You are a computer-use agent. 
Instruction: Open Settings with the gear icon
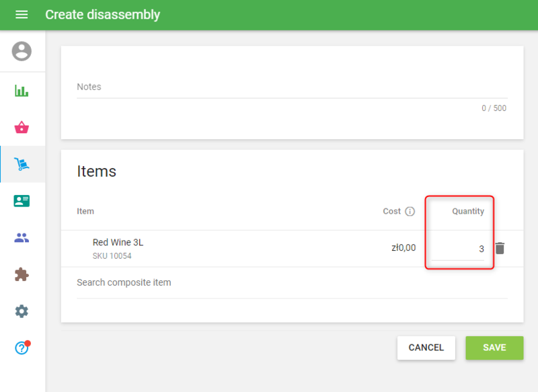pos(22,311)
